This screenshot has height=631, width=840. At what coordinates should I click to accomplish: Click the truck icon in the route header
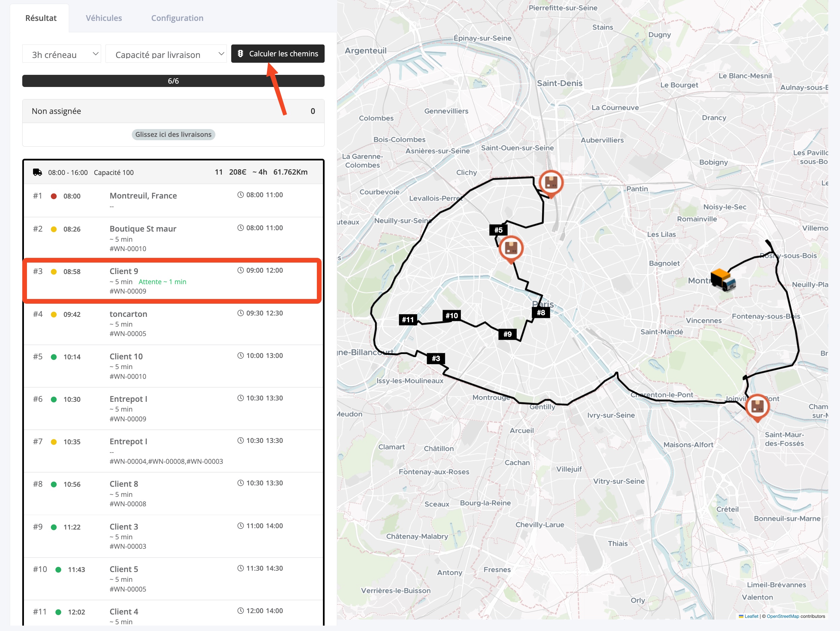tap(37, 172)
